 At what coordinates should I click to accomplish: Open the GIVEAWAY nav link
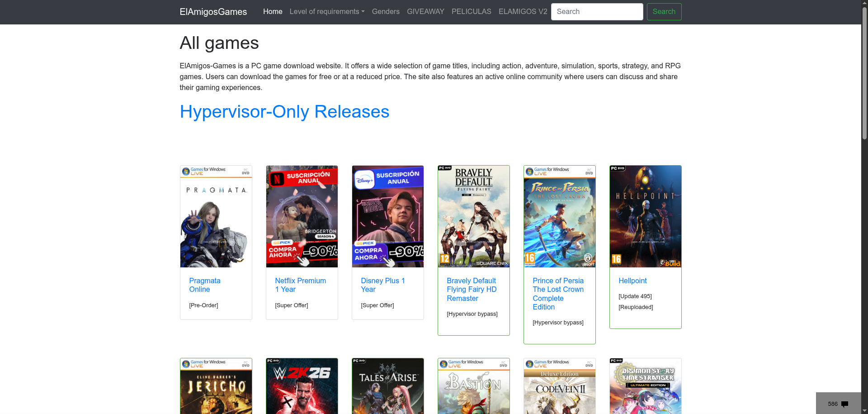click(x=425, y=12)
